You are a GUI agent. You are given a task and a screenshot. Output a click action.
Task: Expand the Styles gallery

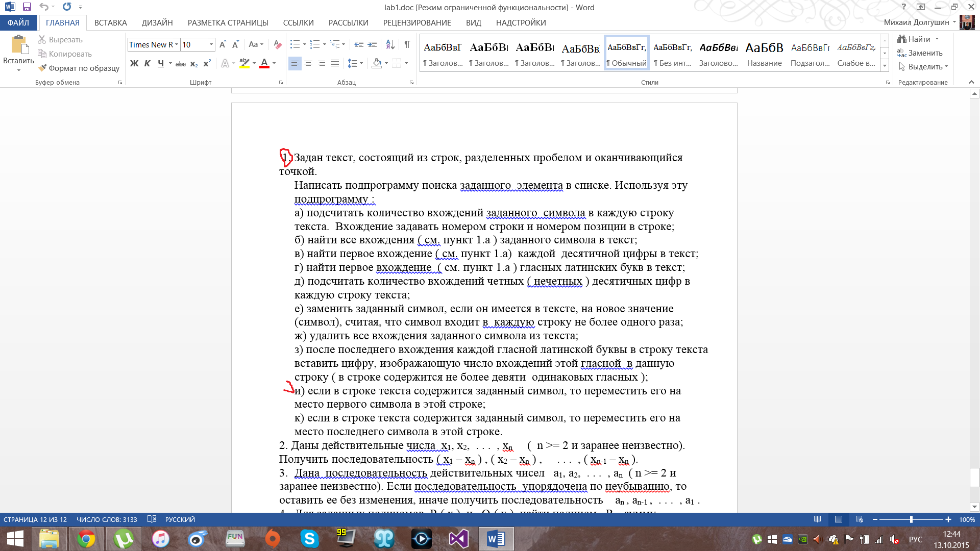click(x=885, y=66)
